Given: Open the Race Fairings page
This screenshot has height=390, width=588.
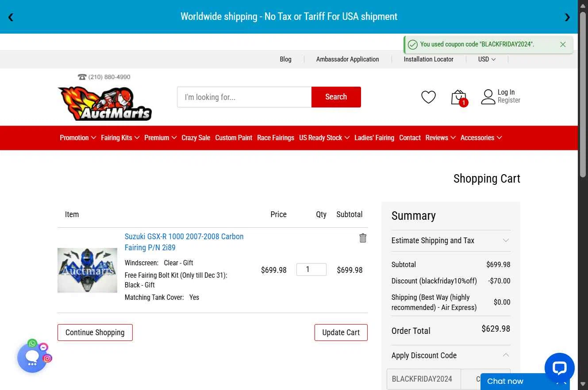Looking at the screenshot, I should point(276,138).
